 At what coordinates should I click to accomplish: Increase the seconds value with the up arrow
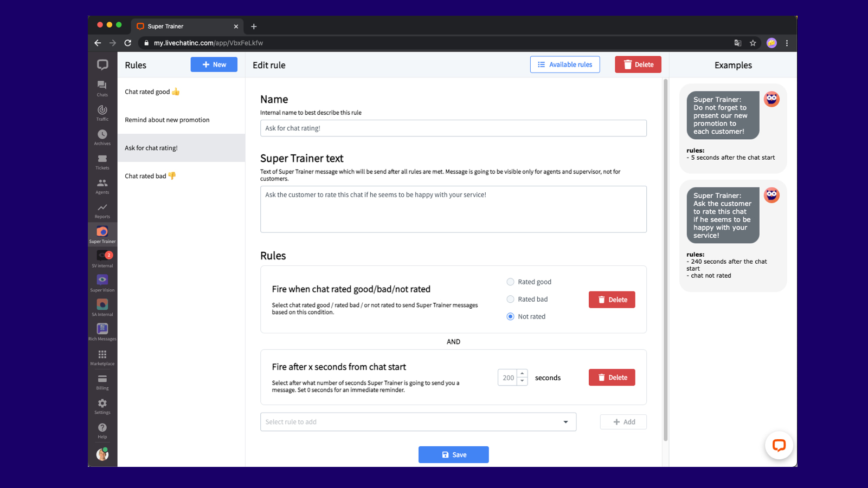pyautogui.click(x=522, y=374)
